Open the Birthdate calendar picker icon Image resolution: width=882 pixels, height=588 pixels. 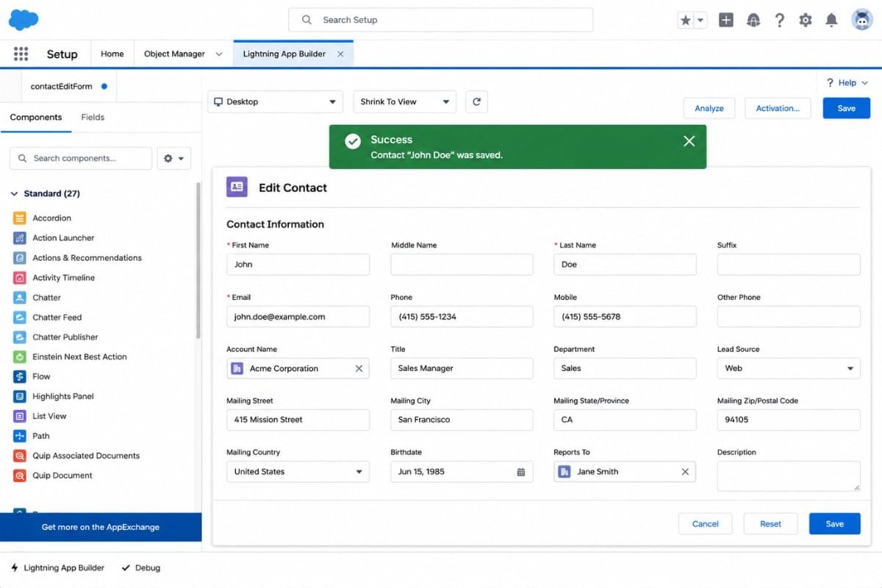point(521,472)
